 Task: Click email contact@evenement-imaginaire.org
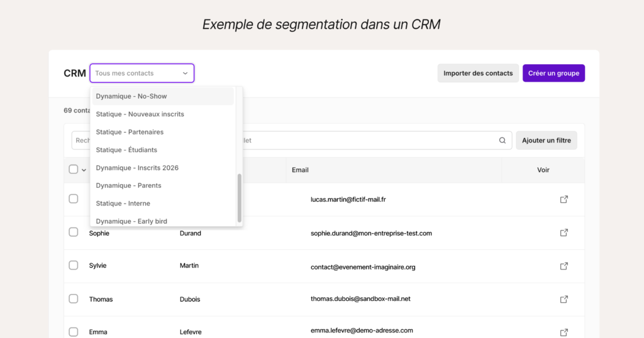tap(363, 267)
